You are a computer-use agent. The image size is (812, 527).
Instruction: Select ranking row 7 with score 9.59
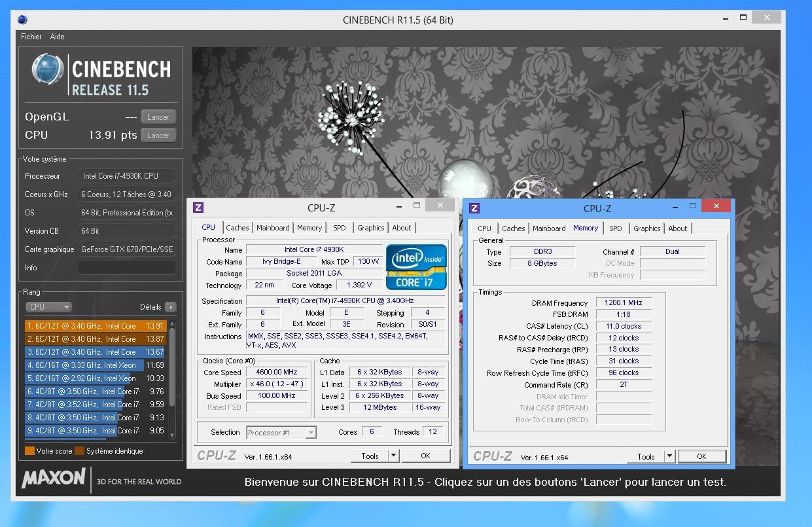point(96,405)
